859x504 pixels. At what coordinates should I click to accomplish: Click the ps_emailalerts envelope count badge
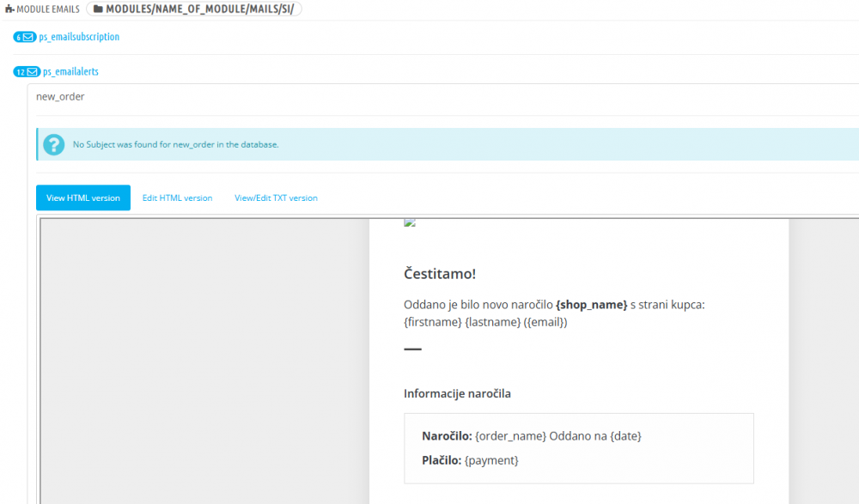click(27, 72)
